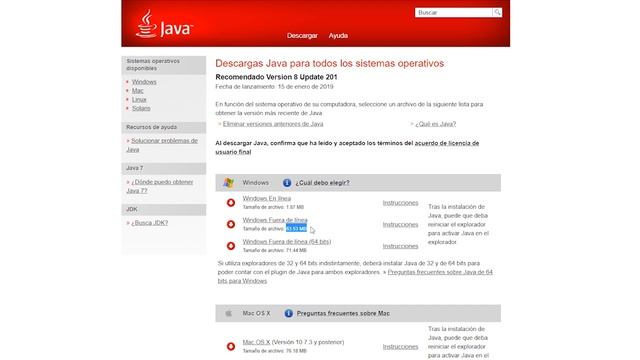Viewport: 640px width, 360px height.
Task: Focus the Buscar search field
Action: (x=454, y=13)
